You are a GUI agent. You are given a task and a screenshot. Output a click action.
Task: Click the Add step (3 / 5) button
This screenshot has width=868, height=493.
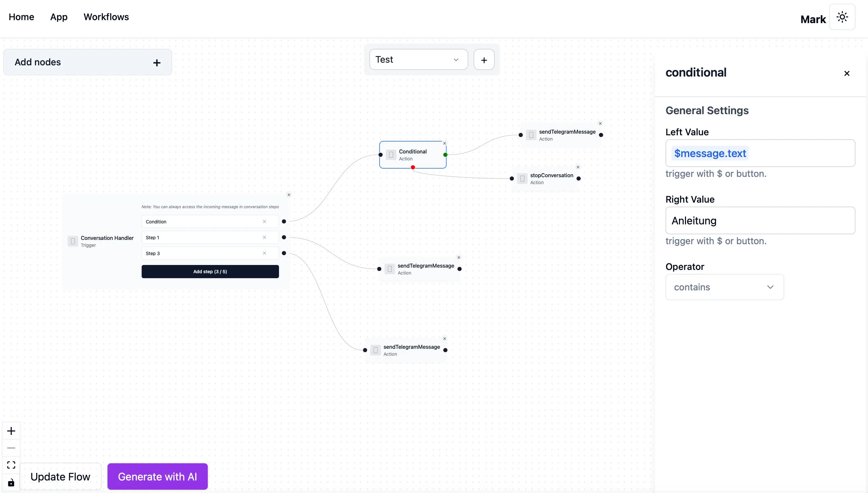click(x=210, y=272)
